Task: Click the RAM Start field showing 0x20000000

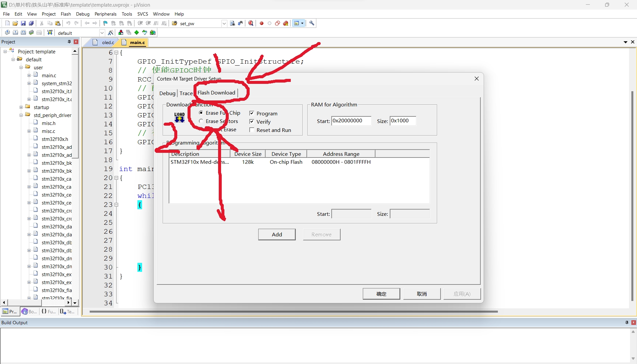Action: tap(351, 121)
